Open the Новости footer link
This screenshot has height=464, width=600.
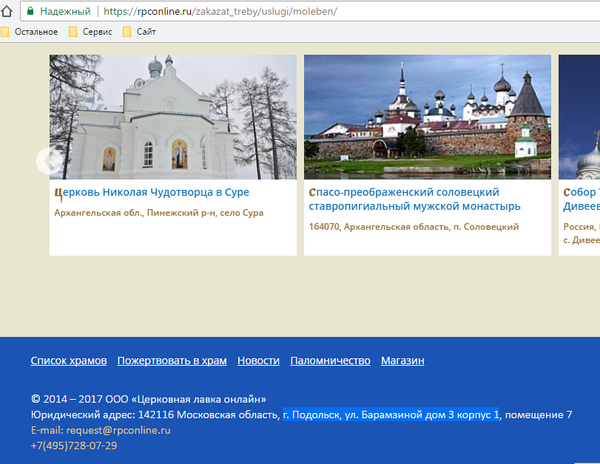coord(258,361)
